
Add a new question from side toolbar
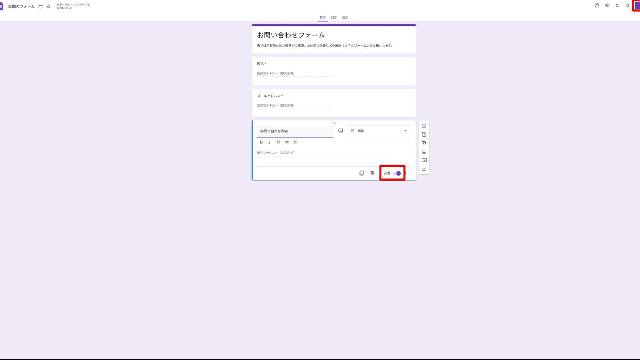tap(424, 126)
